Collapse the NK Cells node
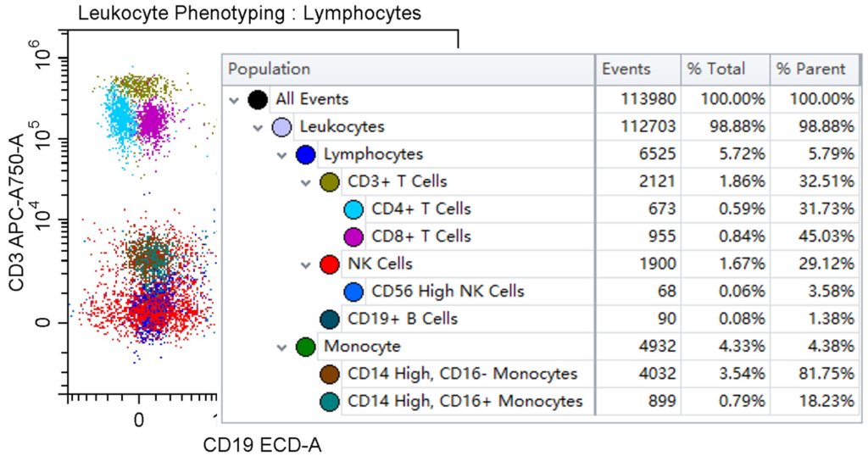 pyautogui.click(x=306, y=264)
